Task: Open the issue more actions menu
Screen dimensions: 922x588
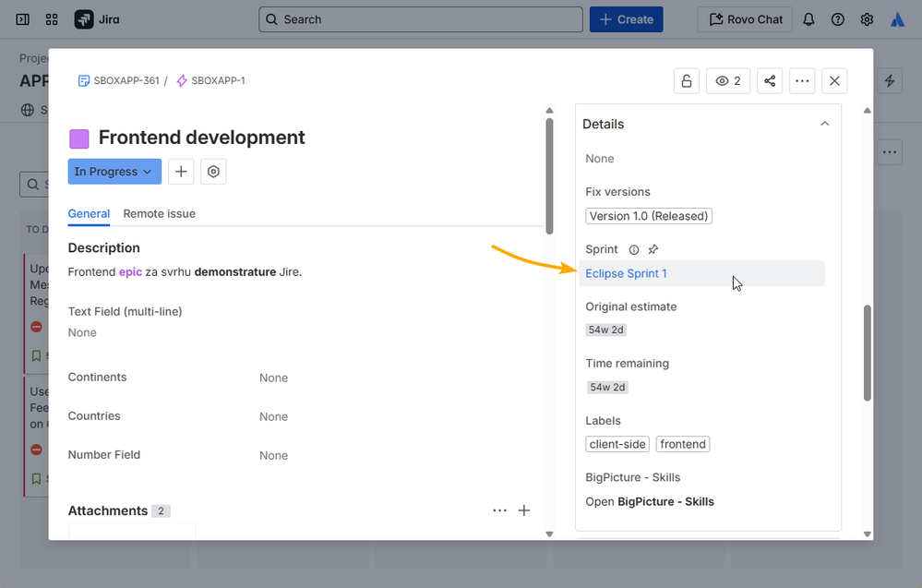Action: point(802,81)
